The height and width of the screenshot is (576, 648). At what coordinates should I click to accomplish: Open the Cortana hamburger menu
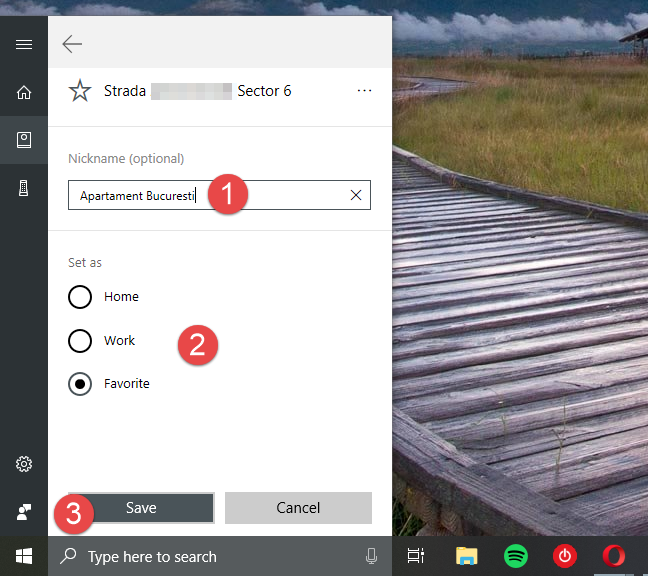tap(24, 44)
